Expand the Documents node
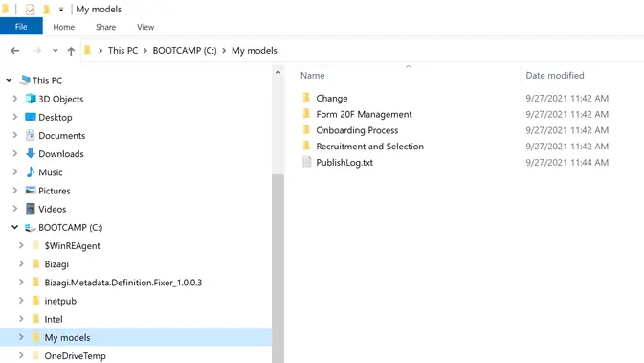This screenshot has height=363, width=644. tap(15, 135)
